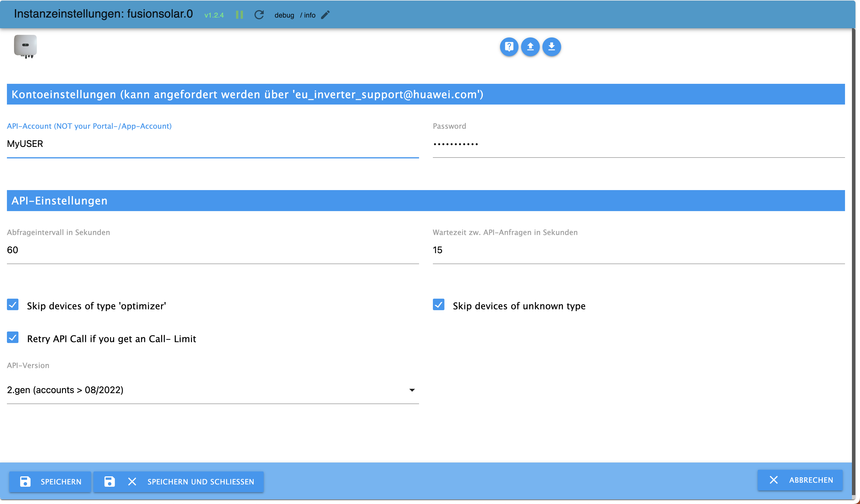Click into the Password field
Image resolution: width=860 pixels, height=504 pixels.
(638, 143)
